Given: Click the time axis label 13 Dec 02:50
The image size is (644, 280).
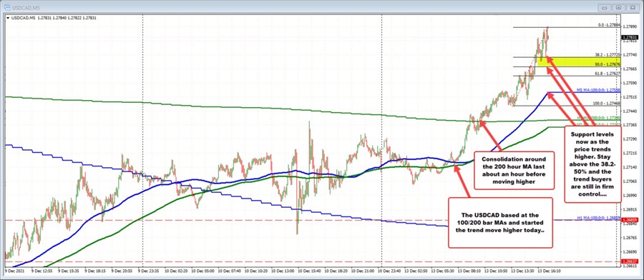Looking at the screenshot, I should tap(415, 271).
